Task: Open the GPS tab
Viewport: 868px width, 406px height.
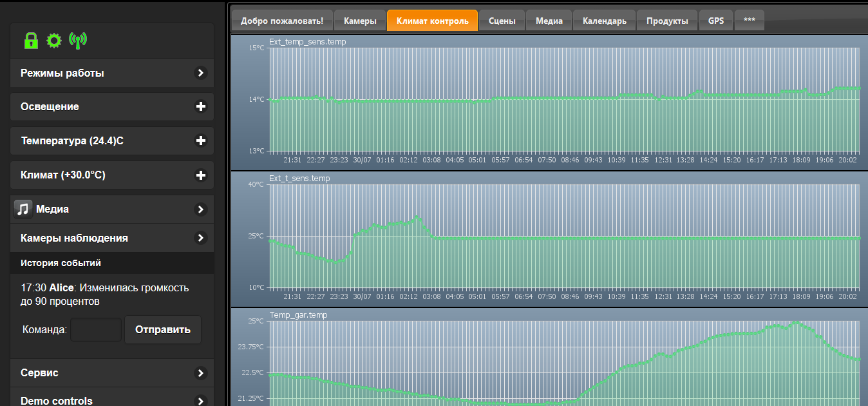Action: point(716,21)
